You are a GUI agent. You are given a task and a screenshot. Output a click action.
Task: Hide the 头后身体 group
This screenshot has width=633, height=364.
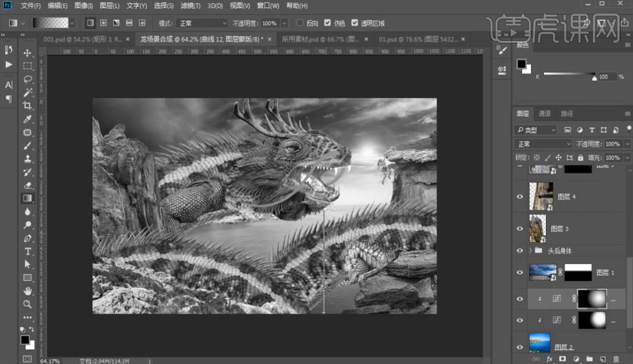pyautogui.click(x=520, y=250)
